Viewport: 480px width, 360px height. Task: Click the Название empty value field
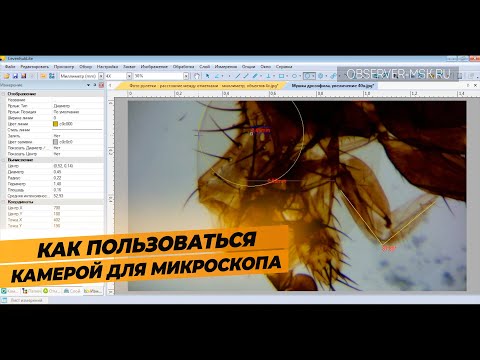(x=78, y=100)
